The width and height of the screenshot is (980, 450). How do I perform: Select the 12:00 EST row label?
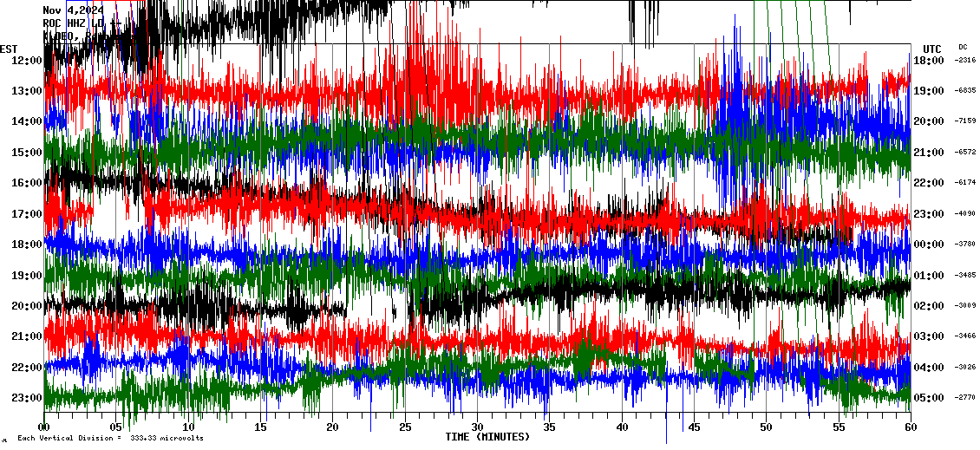pos(26,61)
